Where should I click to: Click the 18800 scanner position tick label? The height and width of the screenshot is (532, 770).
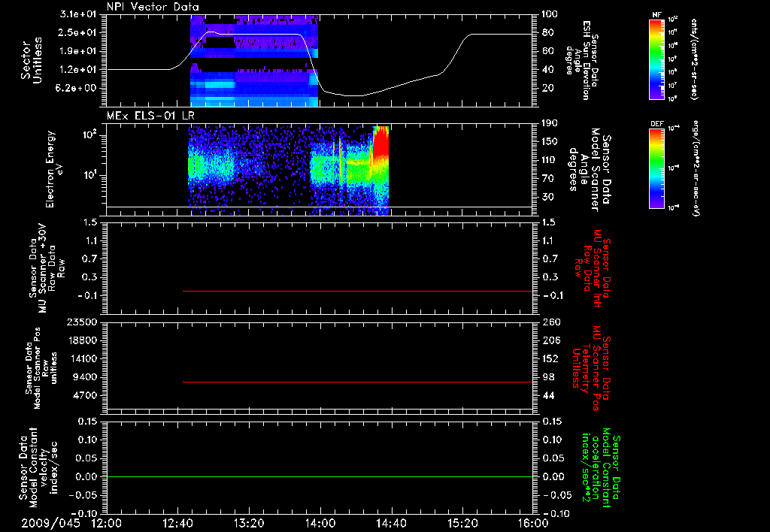(81, 340)
